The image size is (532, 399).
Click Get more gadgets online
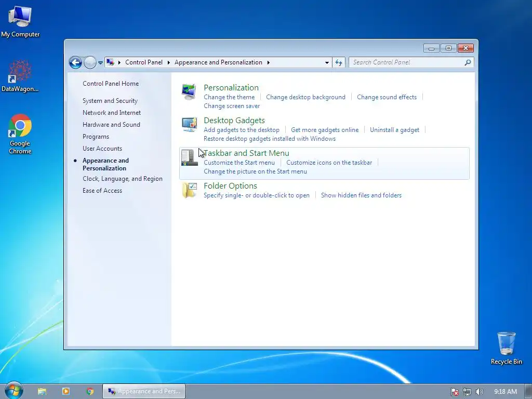point(325,129)
